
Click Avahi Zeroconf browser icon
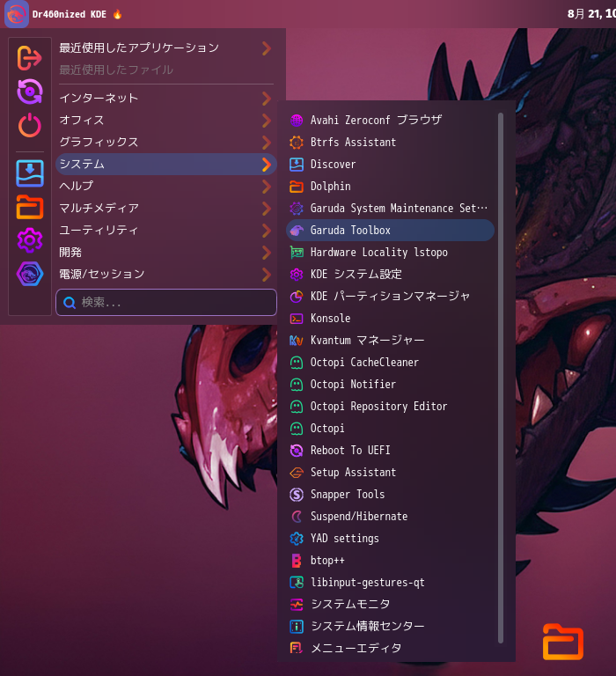click(297, 121)
